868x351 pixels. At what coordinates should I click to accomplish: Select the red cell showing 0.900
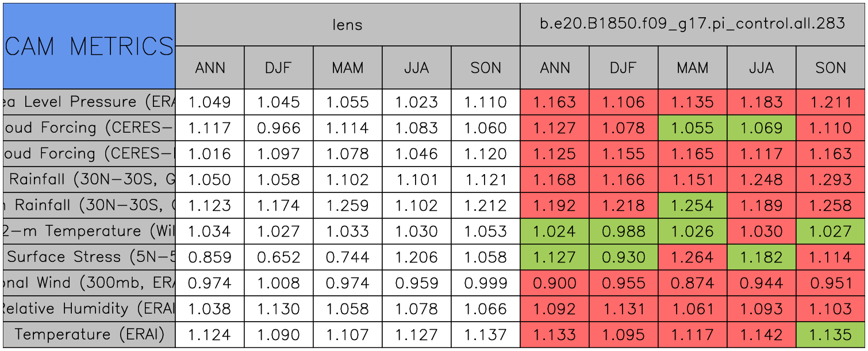pyautogui.click(x=554, y=283)
